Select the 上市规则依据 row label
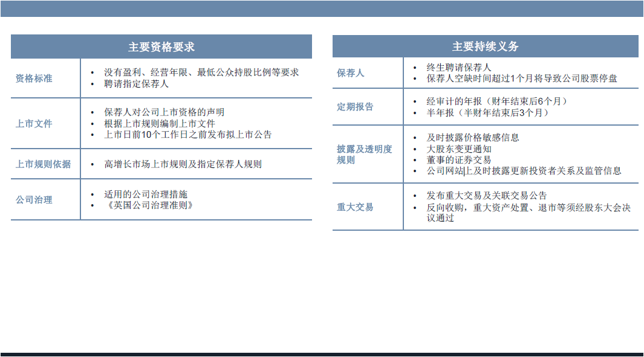Image resolution: width=644 pixels, height=357 pixels. pos(43,164)
